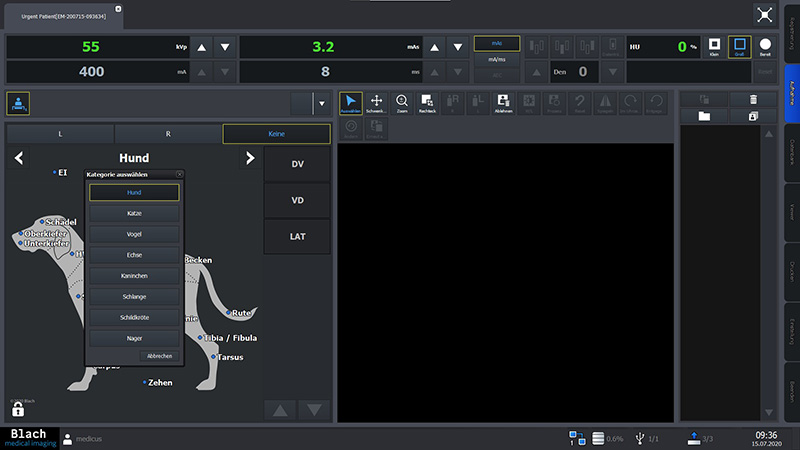Click the Ablehnen reject image icon
Image resolution: width=800 pixels, height=450 pixels.
click(x=503, y=103)
